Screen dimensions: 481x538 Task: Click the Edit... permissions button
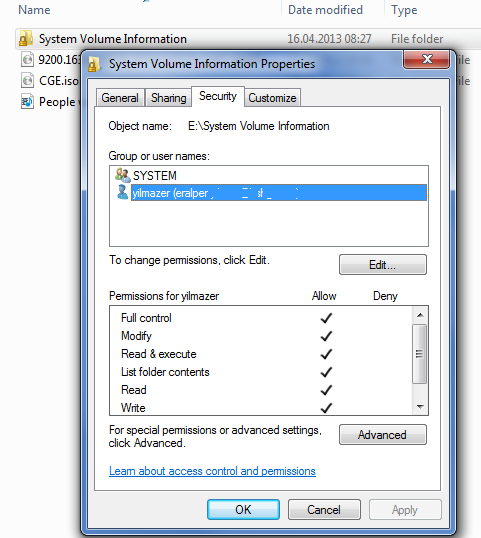pyautogui.click(x=383, y=265)
